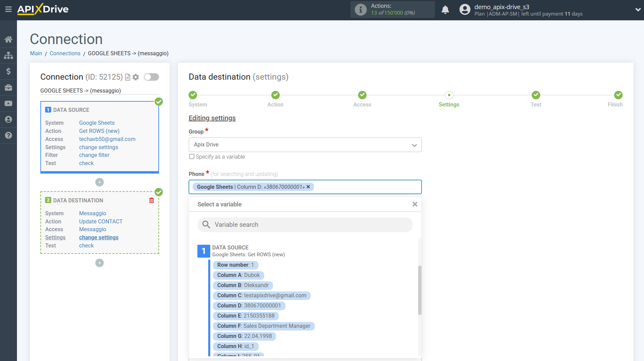Expand the account menu chevron
Viewport: 644px width, 361px height.
click(638, 10)
